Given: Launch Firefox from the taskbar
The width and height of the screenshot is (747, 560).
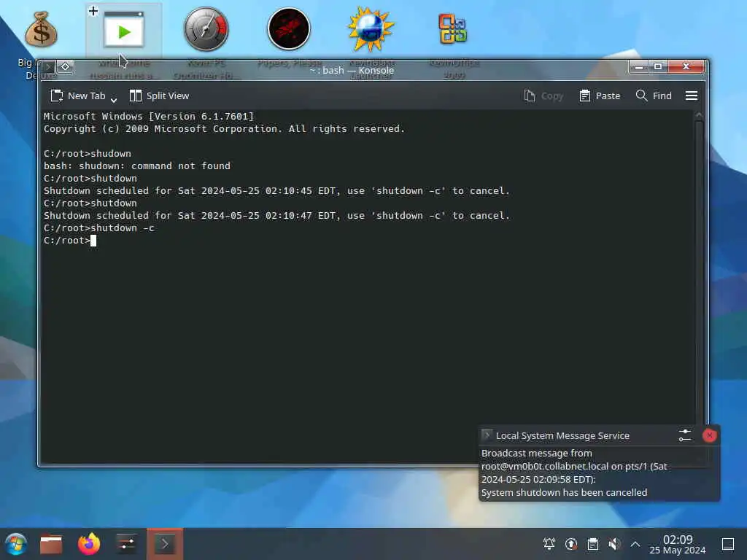Looking at the screenshot, I should (x=89, y=544).
